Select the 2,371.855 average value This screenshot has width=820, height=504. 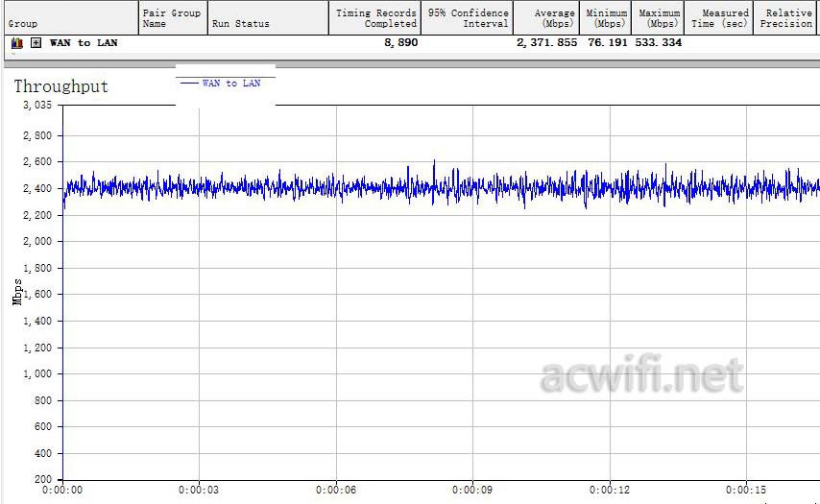point(547,43)
